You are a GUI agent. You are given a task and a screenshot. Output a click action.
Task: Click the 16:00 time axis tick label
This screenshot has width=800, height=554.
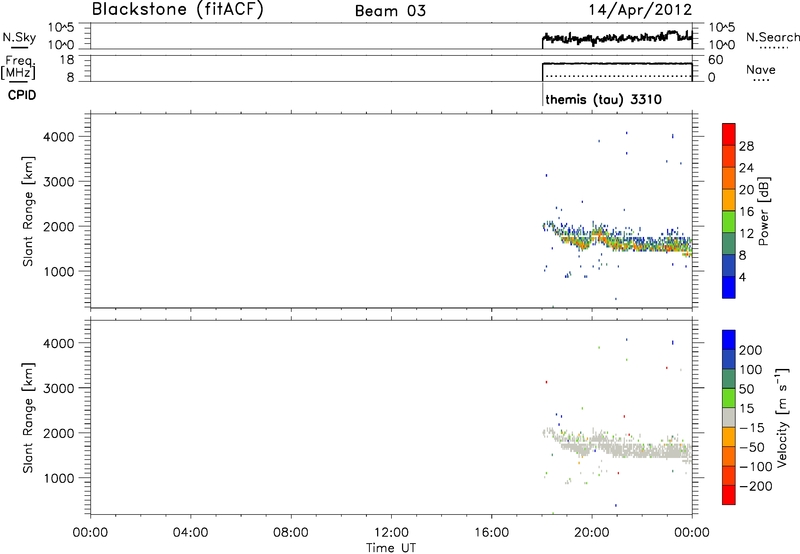point(491,533)
